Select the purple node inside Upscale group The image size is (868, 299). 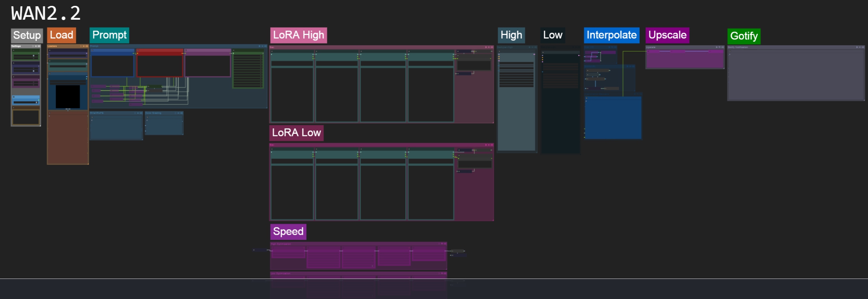pyautogui.click(x=685, y=59)
